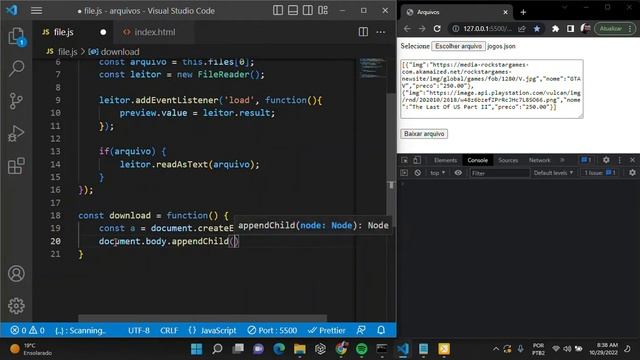Close the Arquivos browser tab
The image size is (640, 360).
tap(505, 12)
